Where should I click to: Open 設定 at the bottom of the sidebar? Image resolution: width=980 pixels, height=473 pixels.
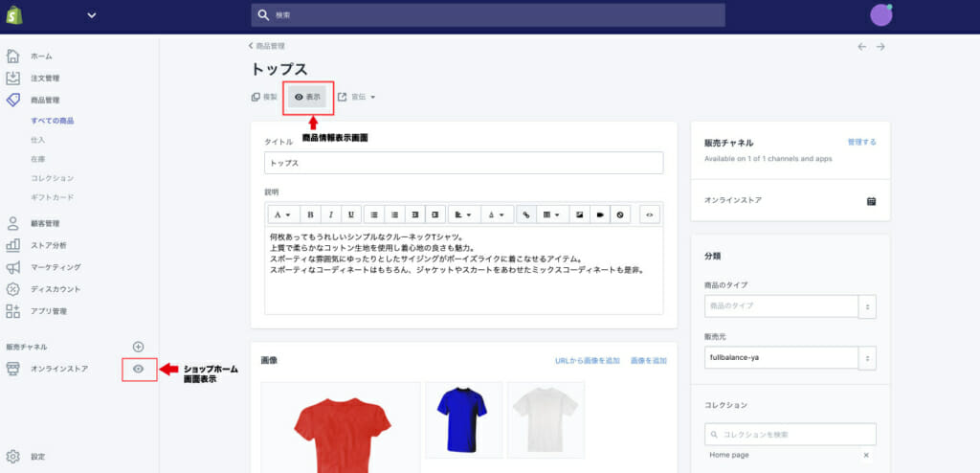(x=37, y=457)
